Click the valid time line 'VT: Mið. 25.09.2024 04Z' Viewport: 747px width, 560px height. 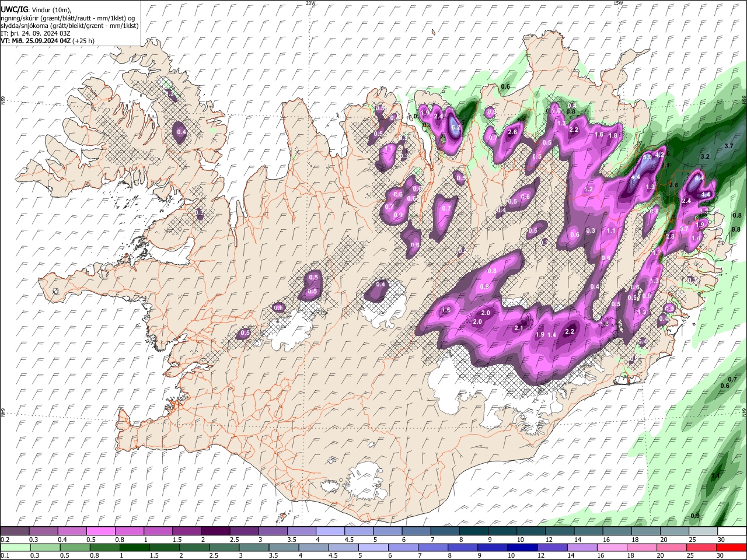(x=36, y=41)
